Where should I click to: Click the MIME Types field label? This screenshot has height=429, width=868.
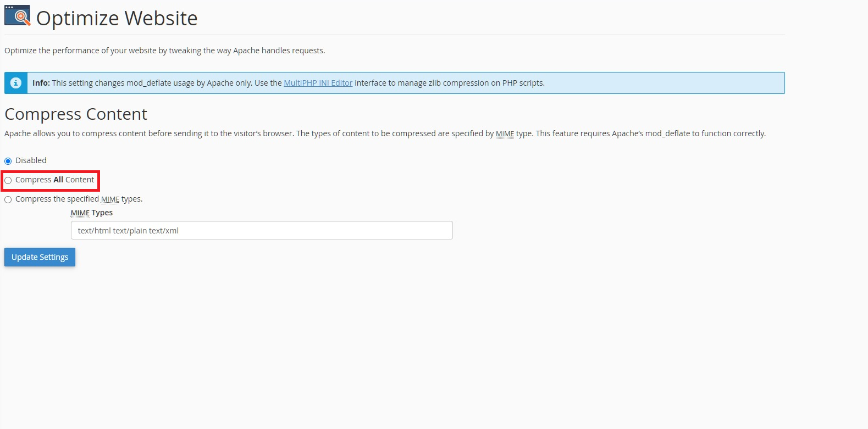(x=92, y=213)
